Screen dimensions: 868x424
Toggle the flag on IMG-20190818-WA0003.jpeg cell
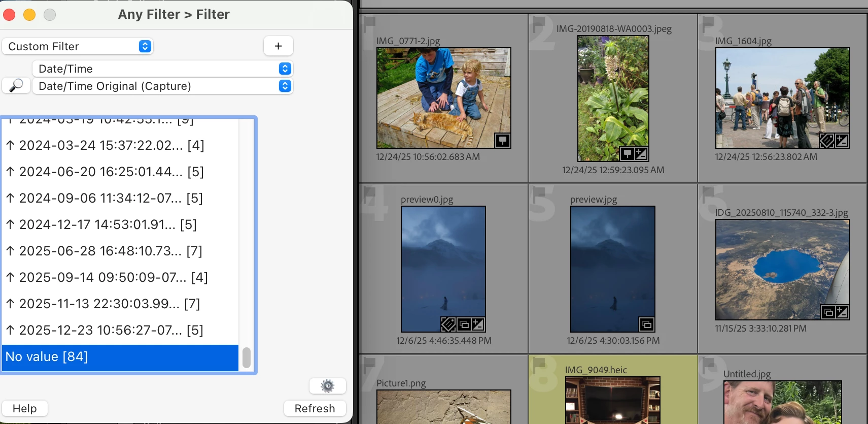538,23
